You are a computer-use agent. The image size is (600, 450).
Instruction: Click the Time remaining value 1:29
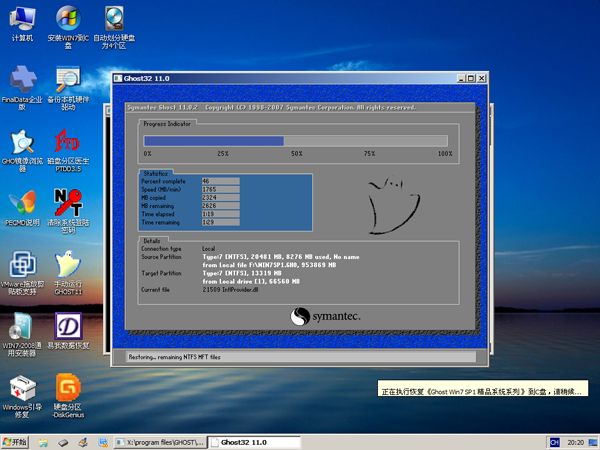[221, 222]
